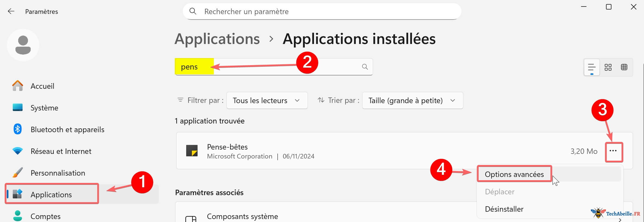644x222 pixels.
Task: Click the Pense-bêtes app icon
Action: [192, 151]
